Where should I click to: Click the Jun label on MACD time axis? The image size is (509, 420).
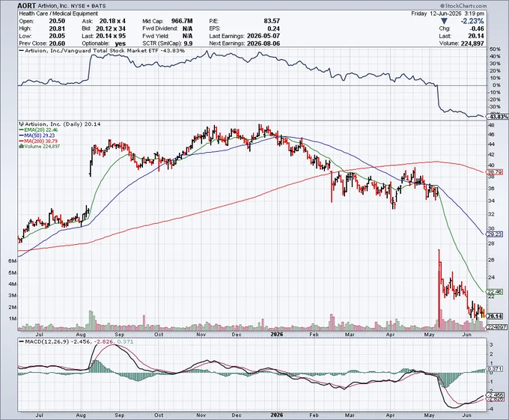pyautogui.click(x=466, y=415)
